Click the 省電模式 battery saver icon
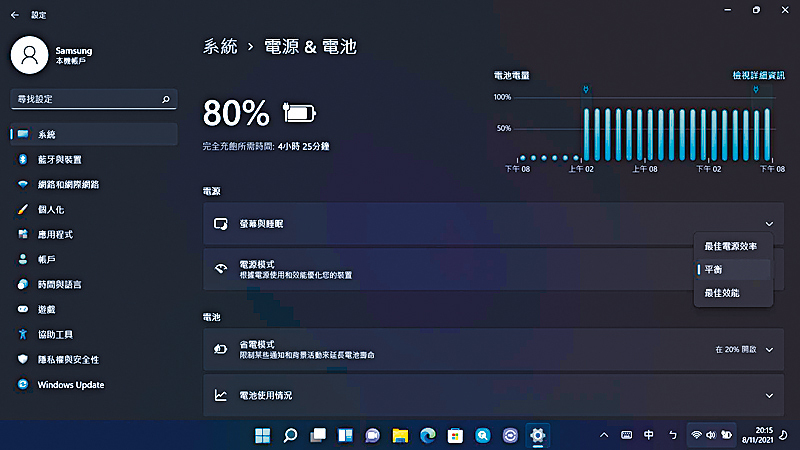Screen dimensions: 800x450 [220, 349]
